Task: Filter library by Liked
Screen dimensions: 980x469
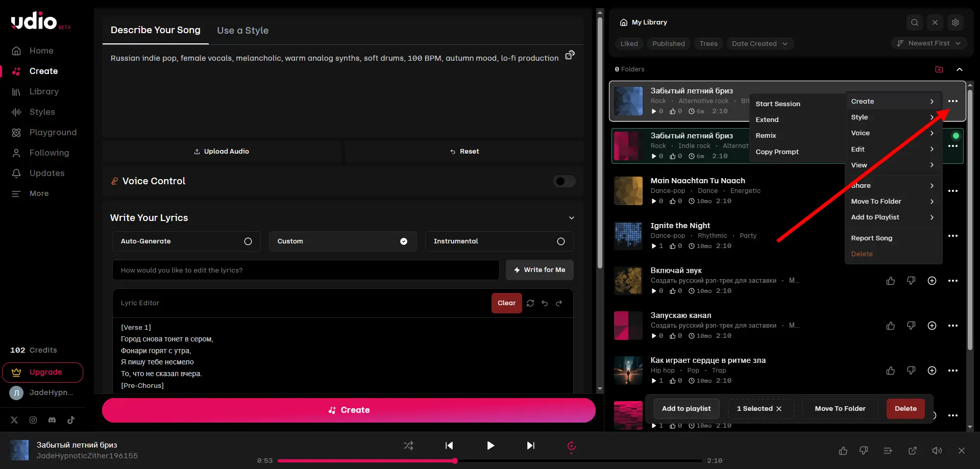Action: [x=629, y=44]
